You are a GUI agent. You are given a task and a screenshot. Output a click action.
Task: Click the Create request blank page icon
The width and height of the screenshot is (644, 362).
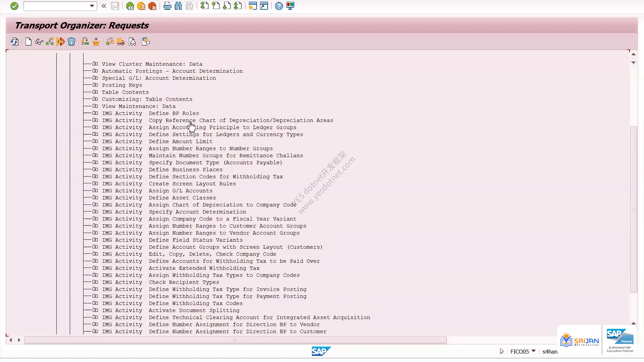28,42
